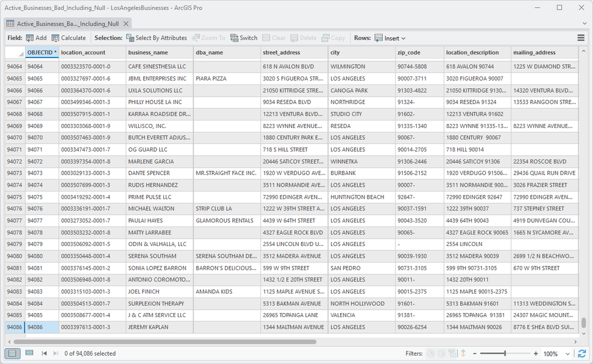Go to the last record of table
This screenshot has height=364, width=593.
(56, 353)
